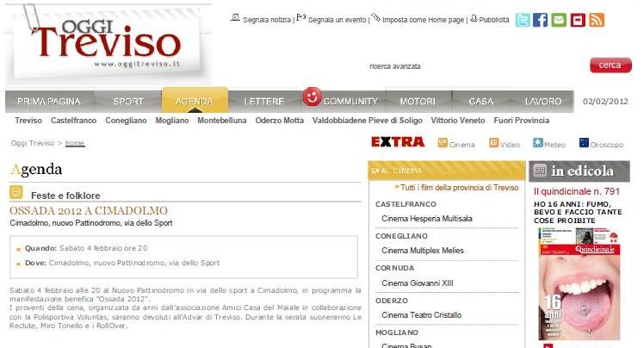The height and width of the screenshot is (348, 644).
Task: Click the Conegliano cinema section heading
Action: tap(402, 236)
